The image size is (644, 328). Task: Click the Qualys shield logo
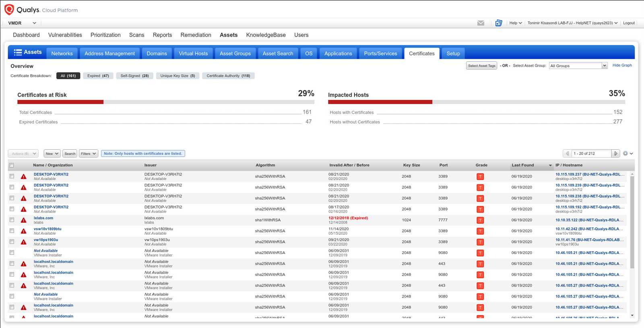[9, 10]
